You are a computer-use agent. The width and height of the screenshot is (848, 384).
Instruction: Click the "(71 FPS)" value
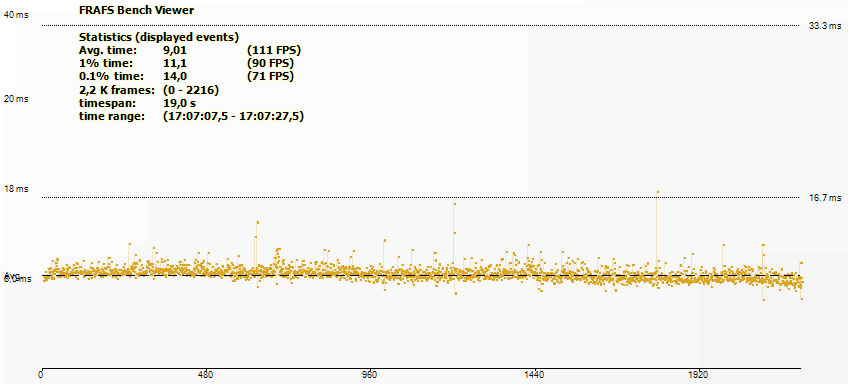(270, 76)
